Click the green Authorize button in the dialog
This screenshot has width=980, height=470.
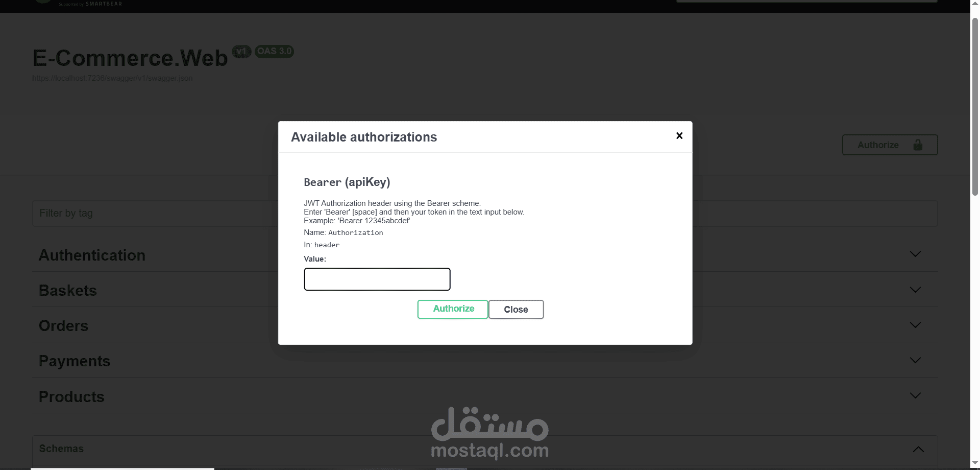(x=453, y=309)
